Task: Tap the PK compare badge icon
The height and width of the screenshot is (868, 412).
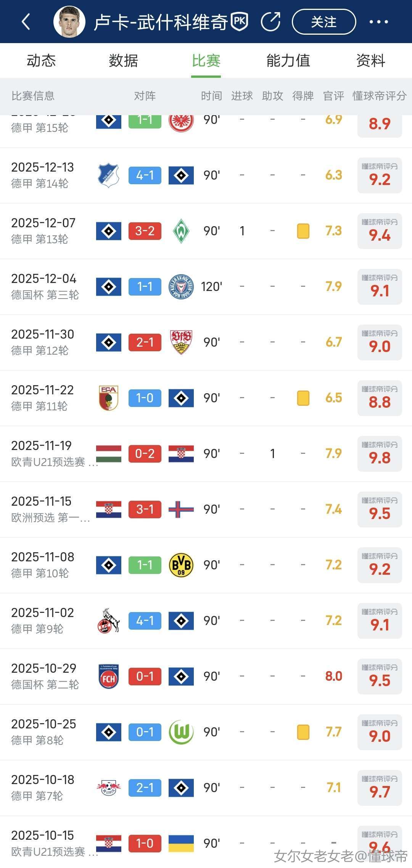Action: tap(240, 21)
